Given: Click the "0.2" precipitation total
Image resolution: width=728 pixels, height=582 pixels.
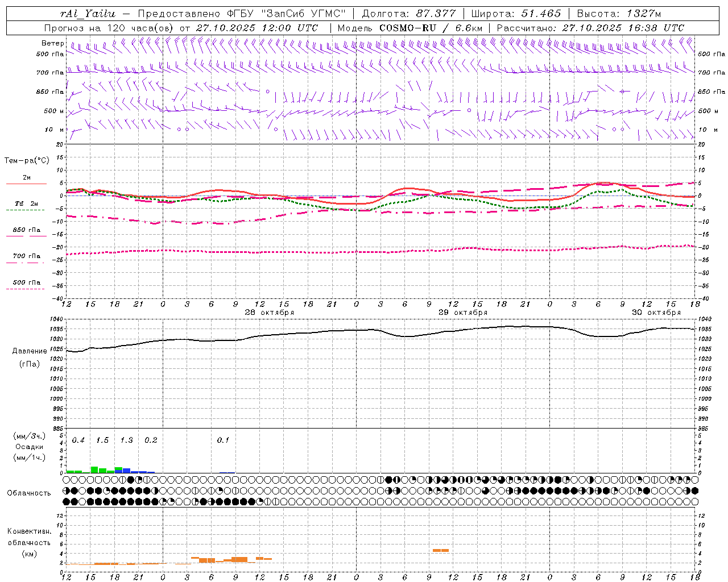Looking at the screenshot, I should (x=151, y=440).
